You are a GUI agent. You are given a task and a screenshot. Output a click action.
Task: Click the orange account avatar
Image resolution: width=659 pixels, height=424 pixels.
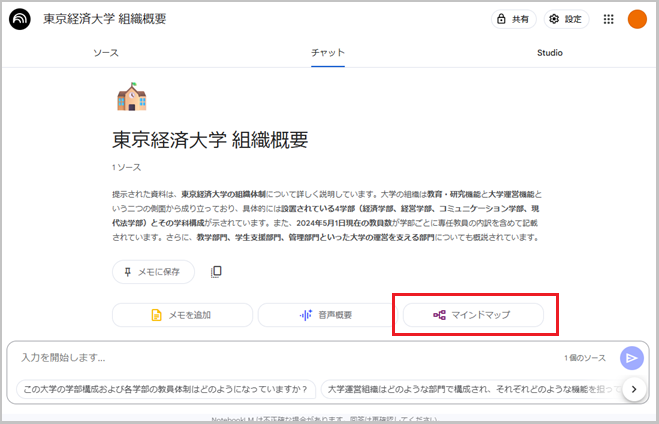[x=637, y=19]
